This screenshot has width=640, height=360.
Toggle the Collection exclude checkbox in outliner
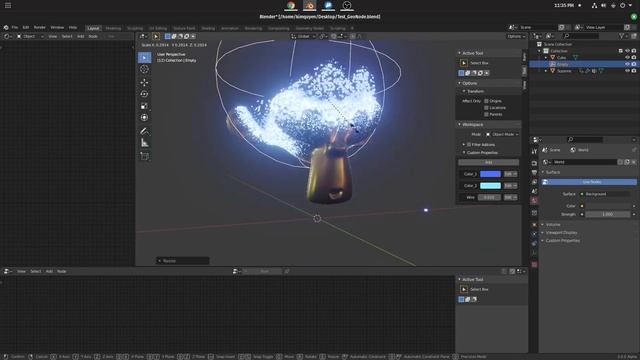pyautogui.click(x=620, y=51)
